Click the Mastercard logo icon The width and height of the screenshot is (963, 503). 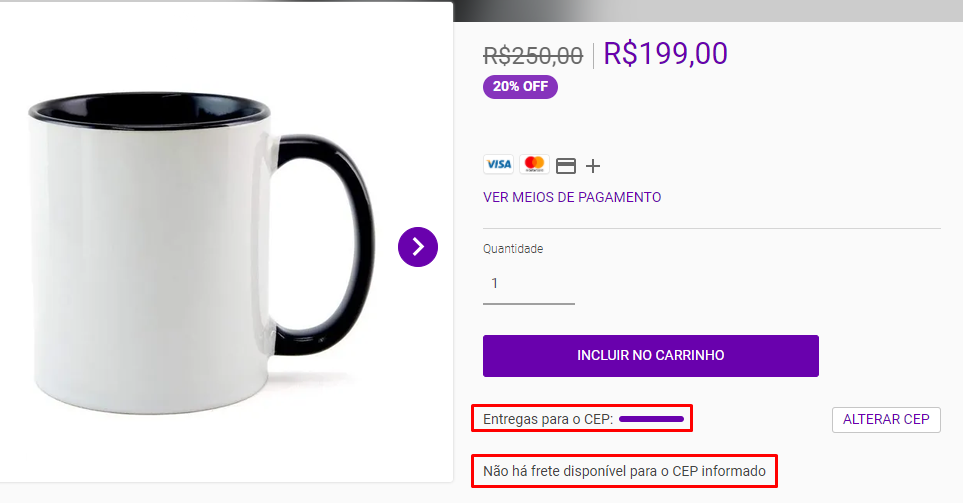click(535, 165)
